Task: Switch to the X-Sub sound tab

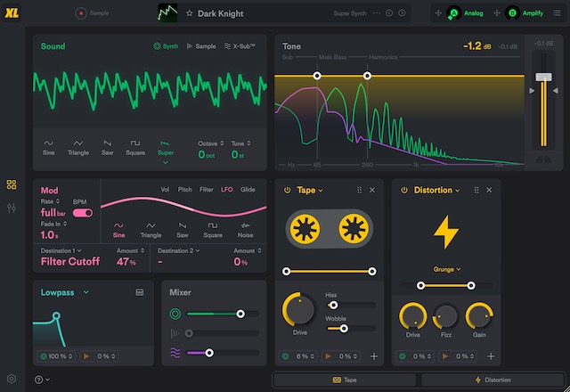Action: coord(240,46)
